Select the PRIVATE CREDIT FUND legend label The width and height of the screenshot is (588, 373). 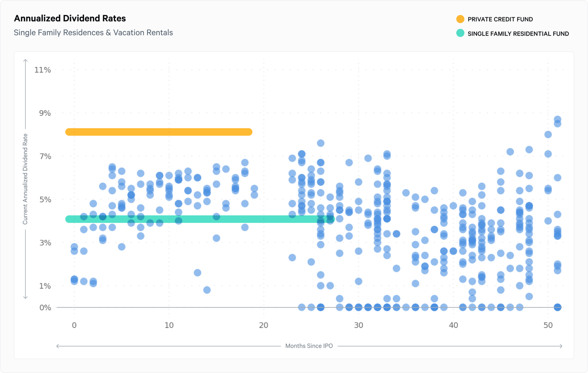500,19
